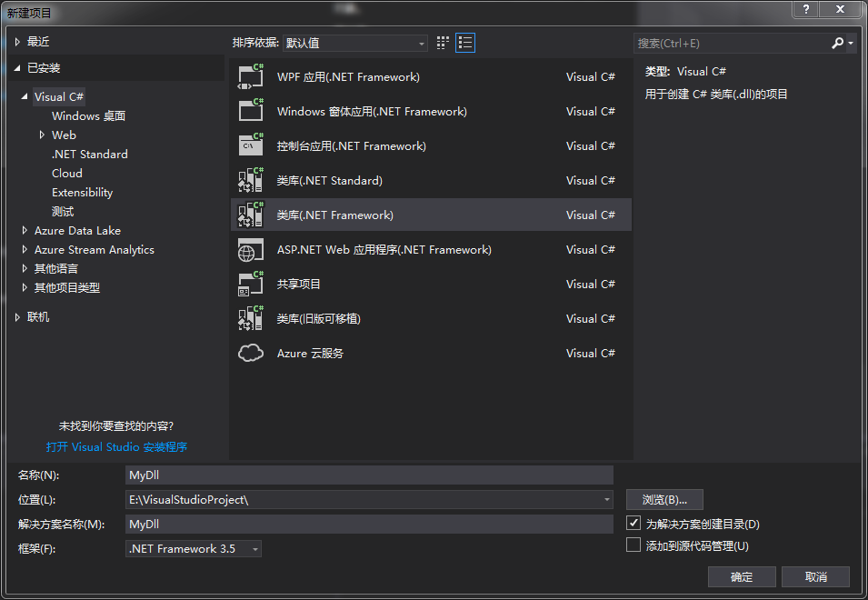Select 类库(旧版可移植) template text
Screen dimensions: 868x600
pyautogui.click(x=319, y=319)
